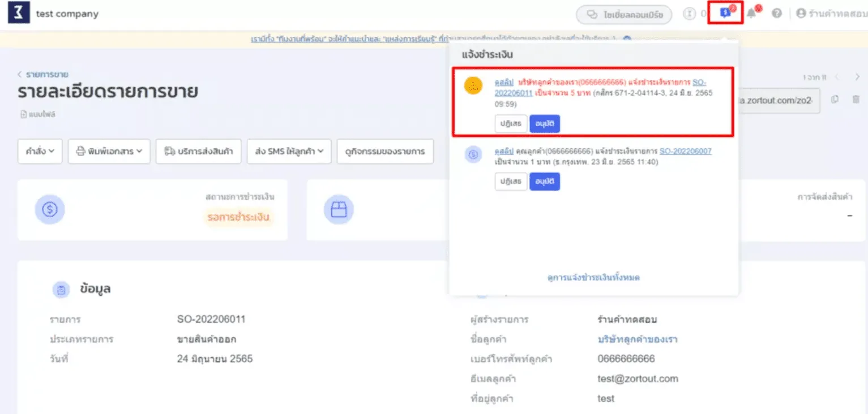
Task: Open the พิมพ์เอกสาร print dropdown
Action: tap(109, 152)
